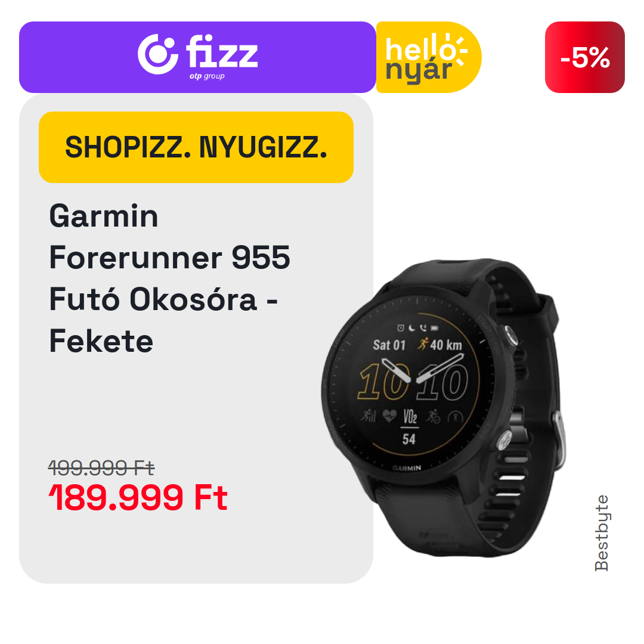The image size is (644, 644).
Task: Open the Garmin Forerunner 955 product title
Action: point(169,278)
